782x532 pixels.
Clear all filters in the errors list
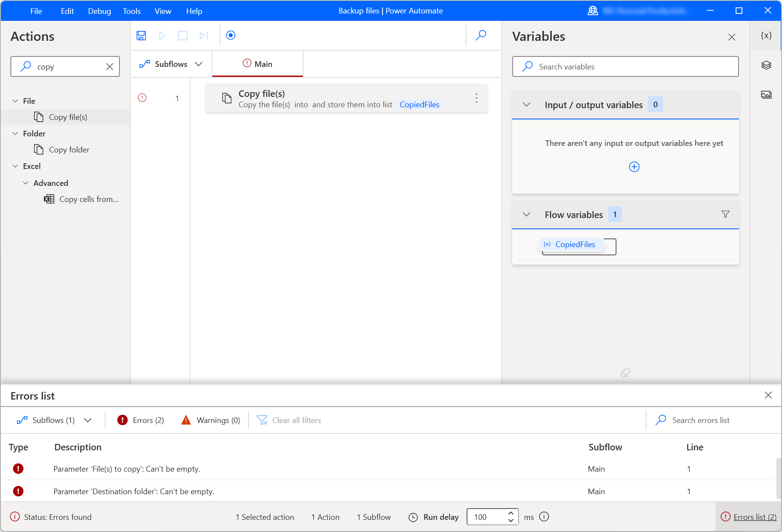pyautogui.click(x=289, y=420)
